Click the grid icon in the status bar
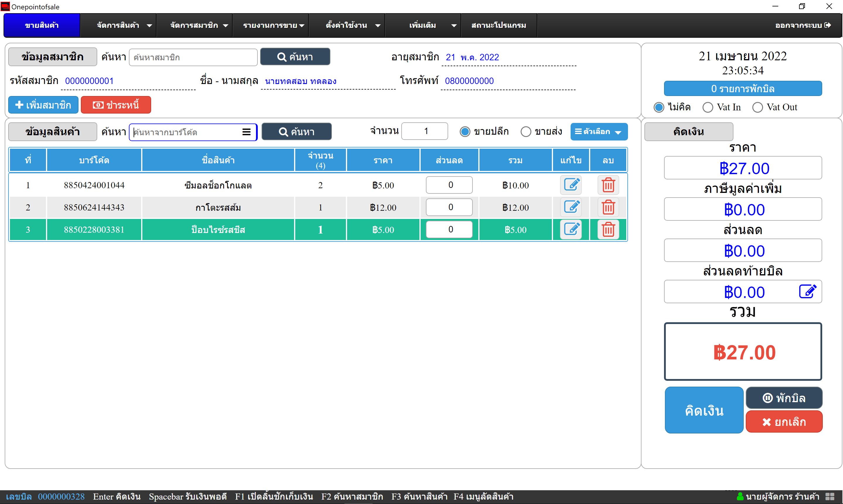Screen dimensions: 843x504 [x=830, y=496]
